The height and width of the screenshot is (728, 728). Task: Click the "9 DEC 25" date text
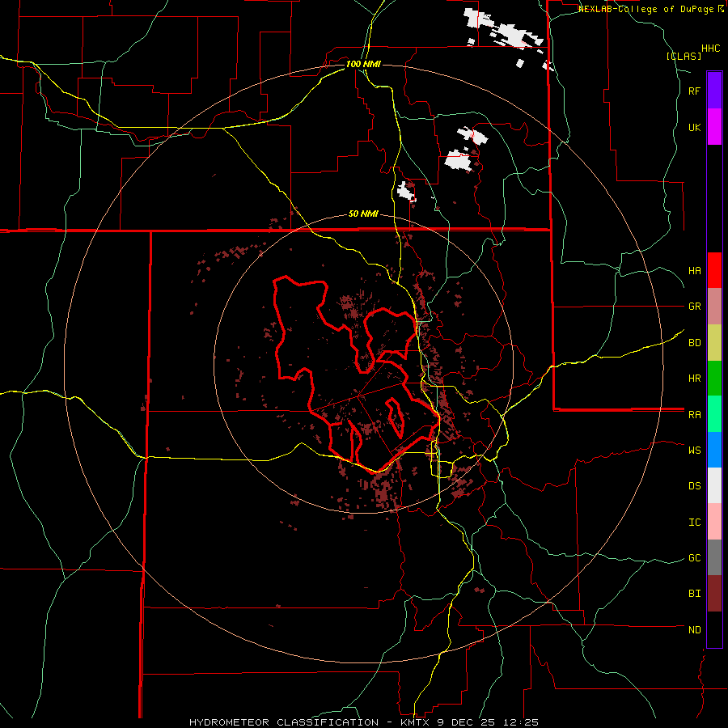pyautogui.click(x=468, y=722)
